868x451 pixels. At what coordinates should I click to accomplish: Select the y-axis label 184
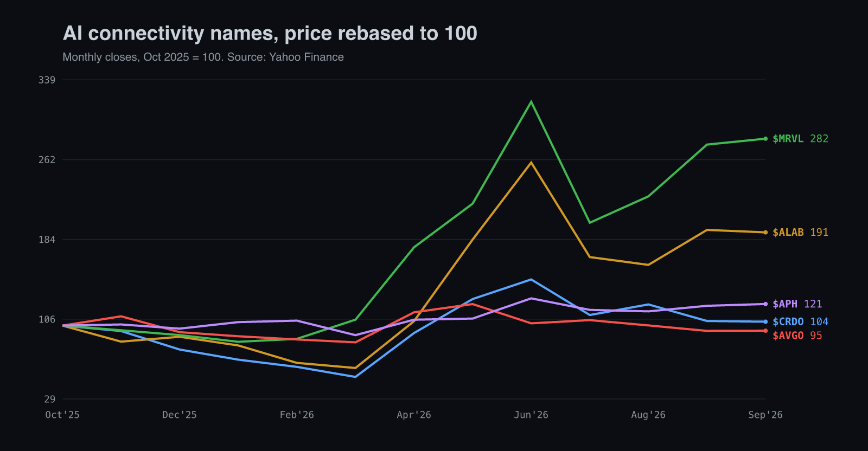47,240
